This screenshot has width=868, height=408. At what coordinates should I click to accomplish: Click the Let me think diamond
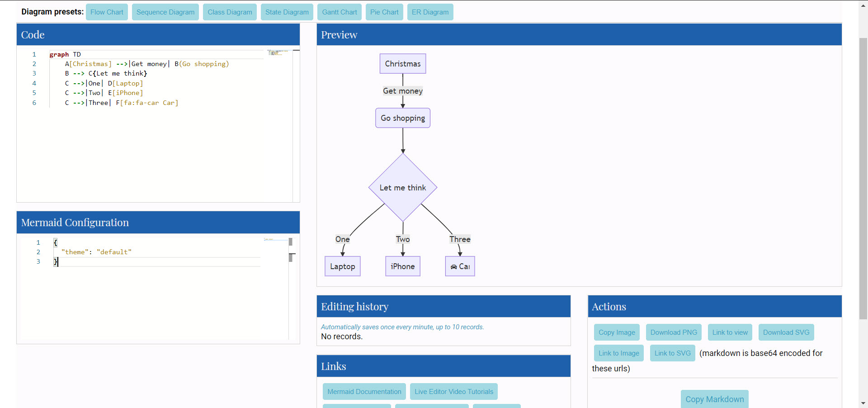coord(403,187)
